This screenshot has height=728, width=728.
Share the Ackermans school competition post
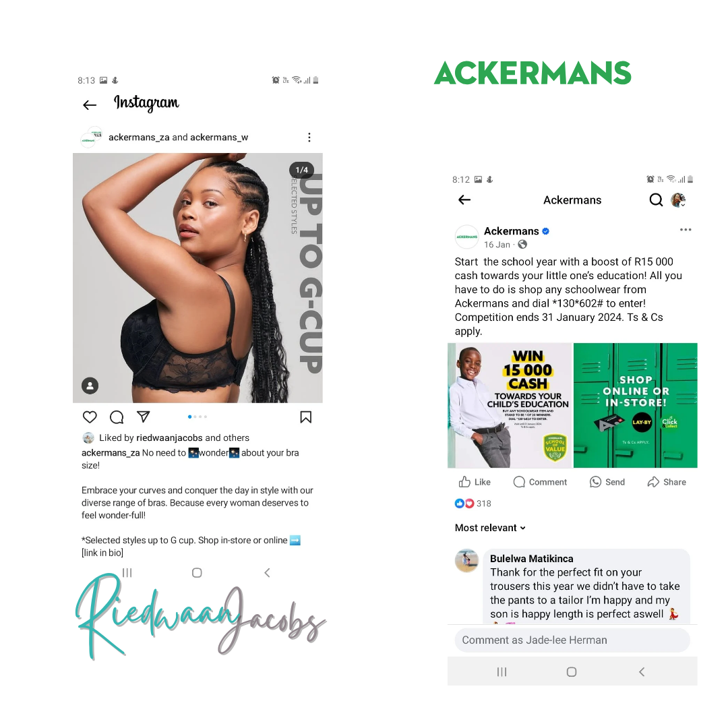(667, 482)
